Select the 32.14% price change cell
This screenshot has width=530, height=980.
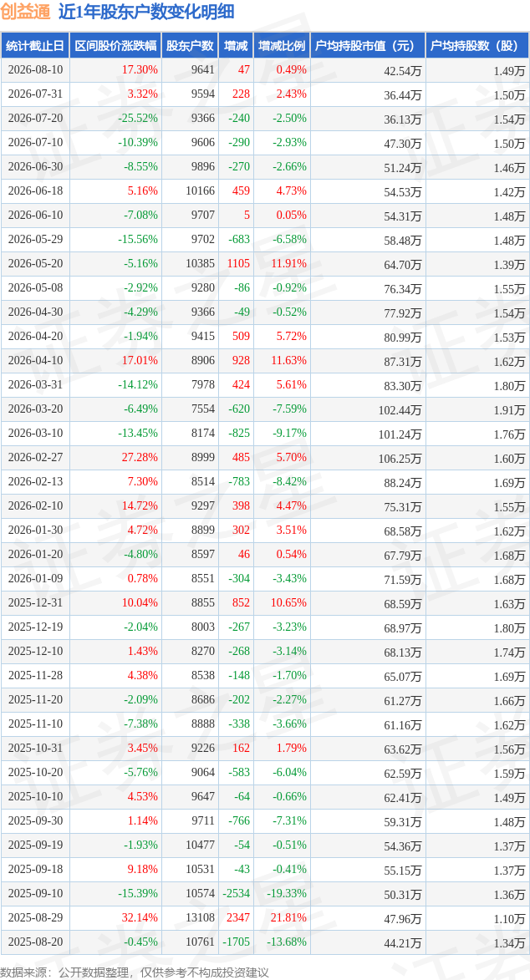click(140, 917)
